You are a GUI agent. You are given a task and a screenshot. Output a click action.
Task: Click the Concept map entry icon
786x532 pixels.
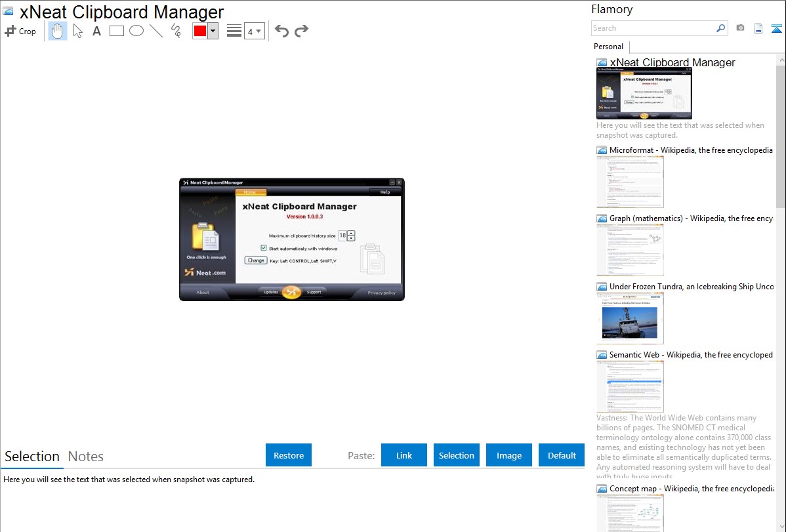coord(602,489)
